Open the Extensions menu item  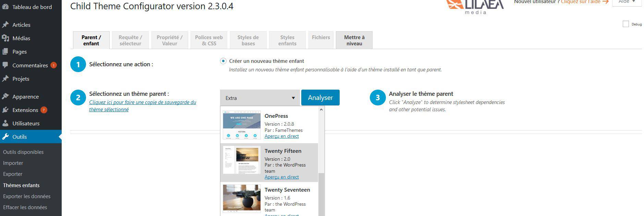pyautogui.click(x=31, y=110)
